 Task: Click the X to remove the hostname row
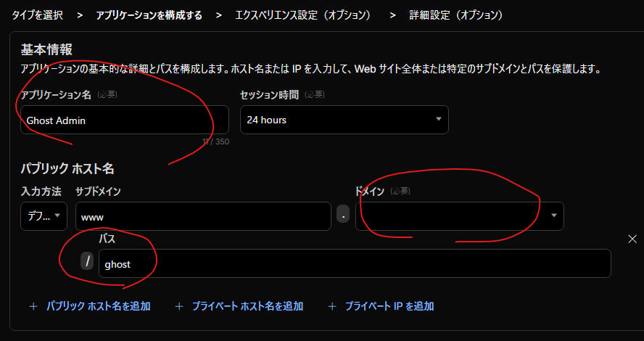[632, 239]
